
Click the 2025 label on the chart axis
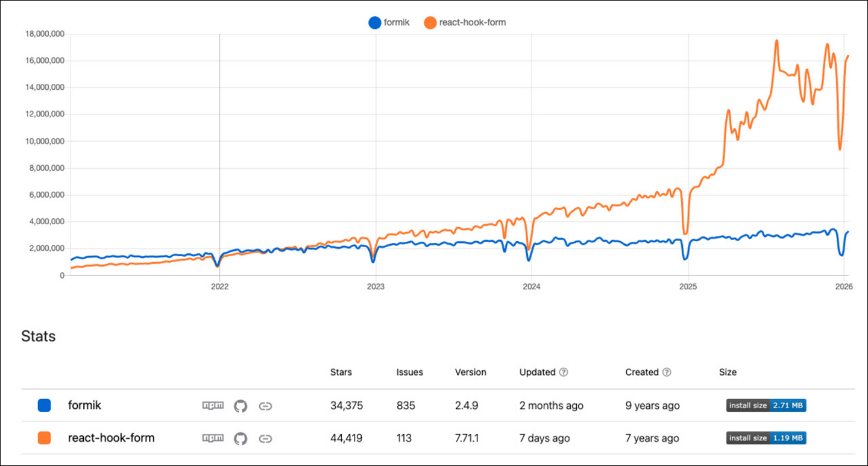688,288
